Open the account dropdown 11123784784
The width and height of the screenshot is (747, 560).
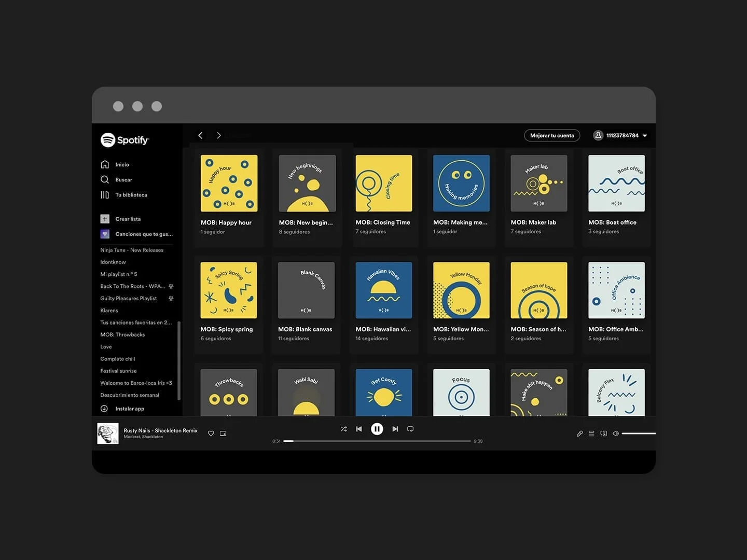(620, 135)
